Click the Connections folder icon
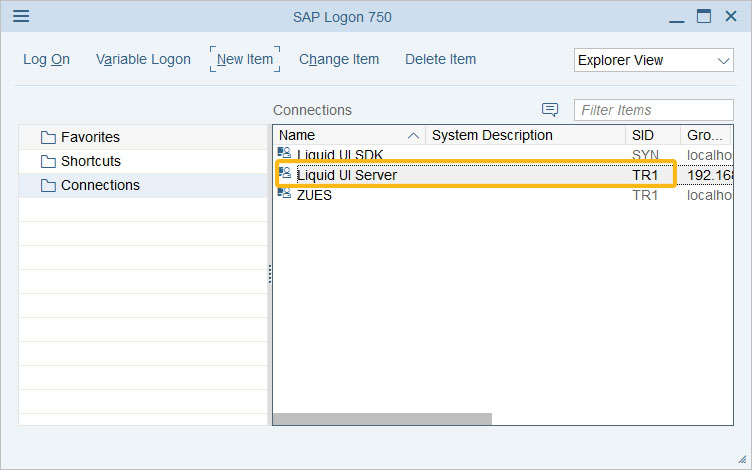 click(x=48, y=186)
